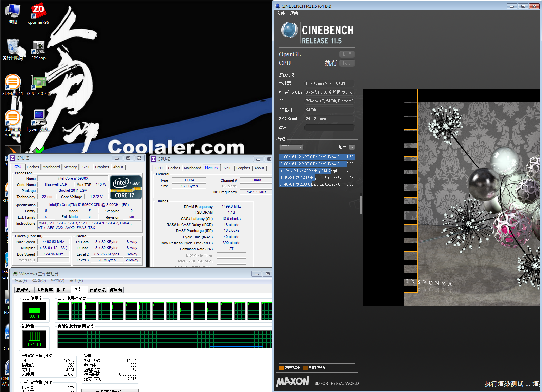Screen dimensions: 542x392
Task: Open the 檢視(V) menu in Task Manager
Action: (58, 281)
